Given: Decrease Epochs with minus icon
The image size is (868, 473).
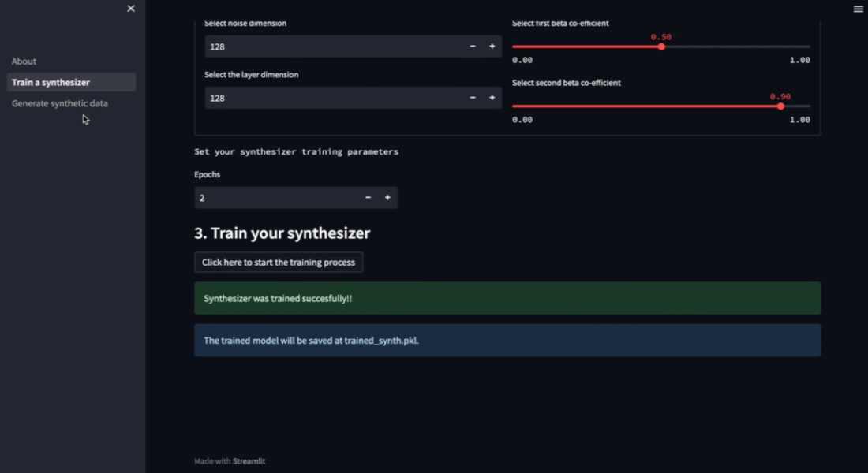Looking at the screenshot, I should pyautogui.click(x=368, y=198).
